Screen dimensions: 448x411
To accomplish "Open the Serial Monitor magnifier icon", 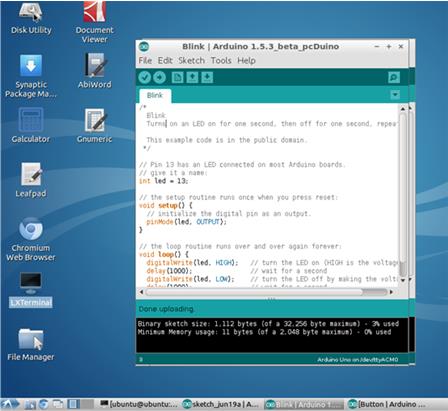I will 394,77.
